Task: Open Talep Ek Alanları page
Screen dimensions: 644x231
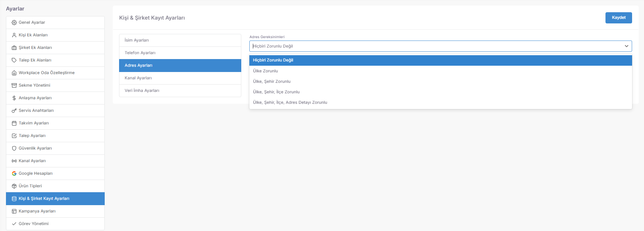Action: click(x=55, y=60)
